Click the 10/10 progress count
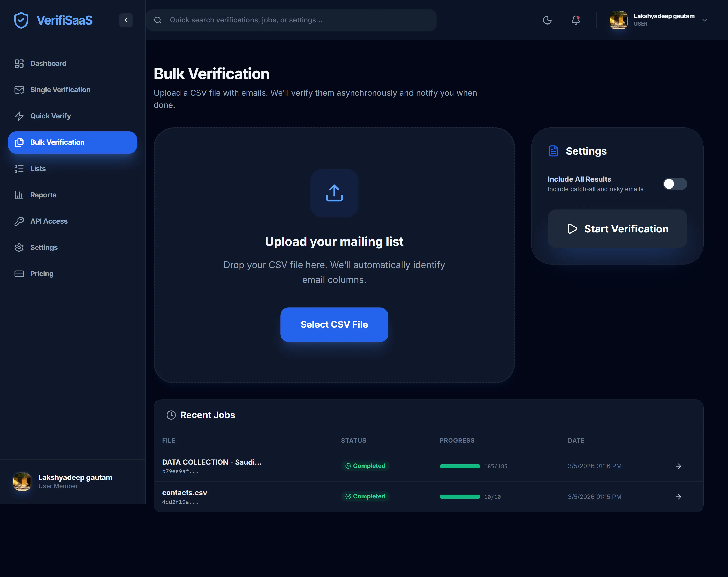This screenshot has height=577, width=728. (x=493, y=497)
